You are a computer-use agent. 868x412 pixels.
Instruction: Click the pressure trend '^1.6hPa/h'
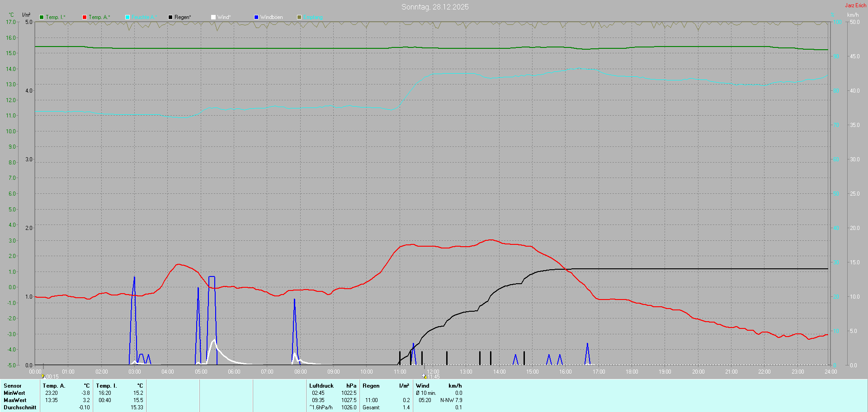pyautogui.click(x=321, y=407)
